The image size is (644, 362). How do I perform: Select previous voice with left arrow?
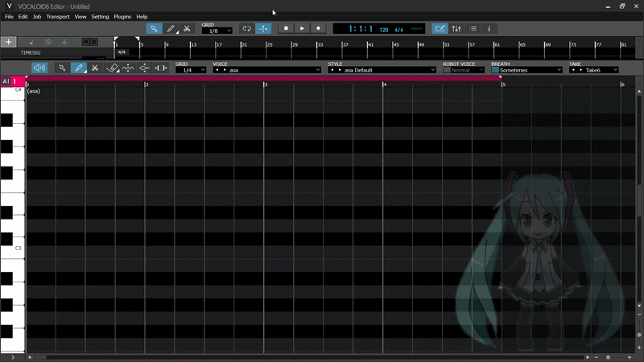click(217, 70)
